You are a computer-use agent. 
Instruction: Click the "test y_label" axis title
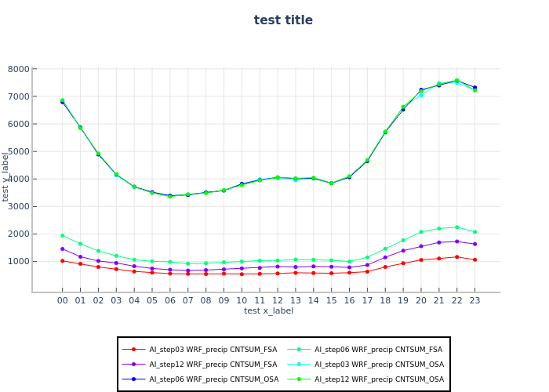tap(5, 176)
